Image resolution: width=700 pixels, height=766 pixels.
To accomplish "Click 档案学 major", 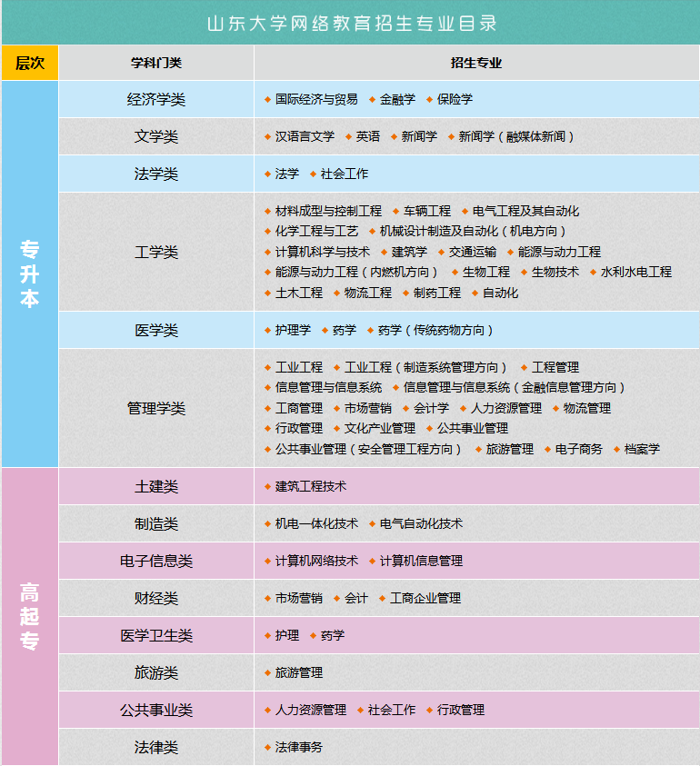I will click(642, 450).
